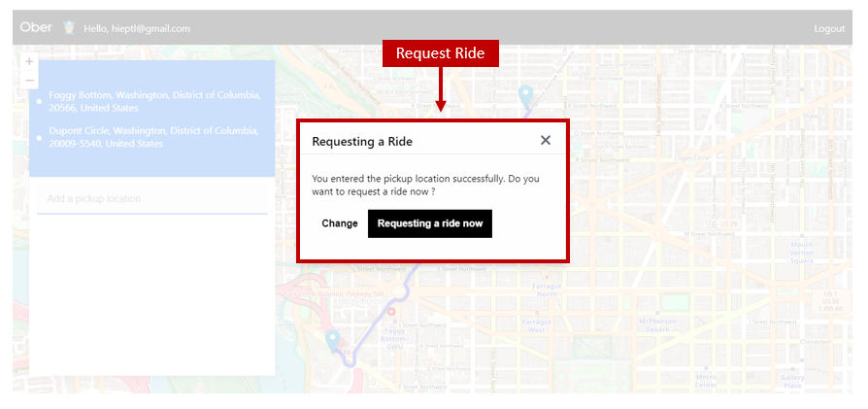The height and width of the screenshot is (409, 868).
Task: Click the owl avatar icon in header
Action: [x=69, y=28]
